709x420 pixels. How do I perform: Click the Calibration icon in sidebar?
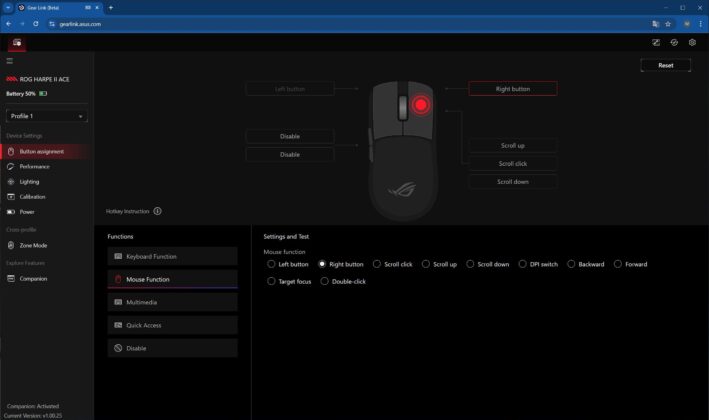click(11, 197)
